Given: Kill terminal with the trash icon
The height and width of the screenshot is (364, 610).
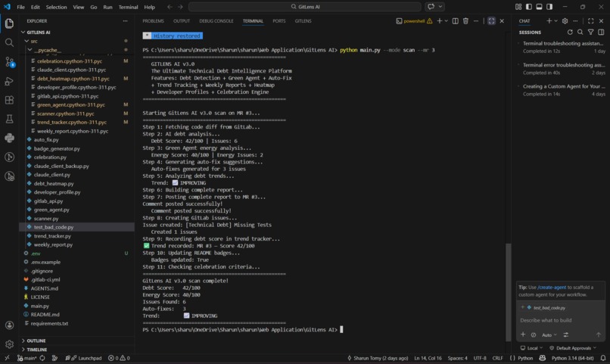Looking at the screenshot, I should 465,21.
